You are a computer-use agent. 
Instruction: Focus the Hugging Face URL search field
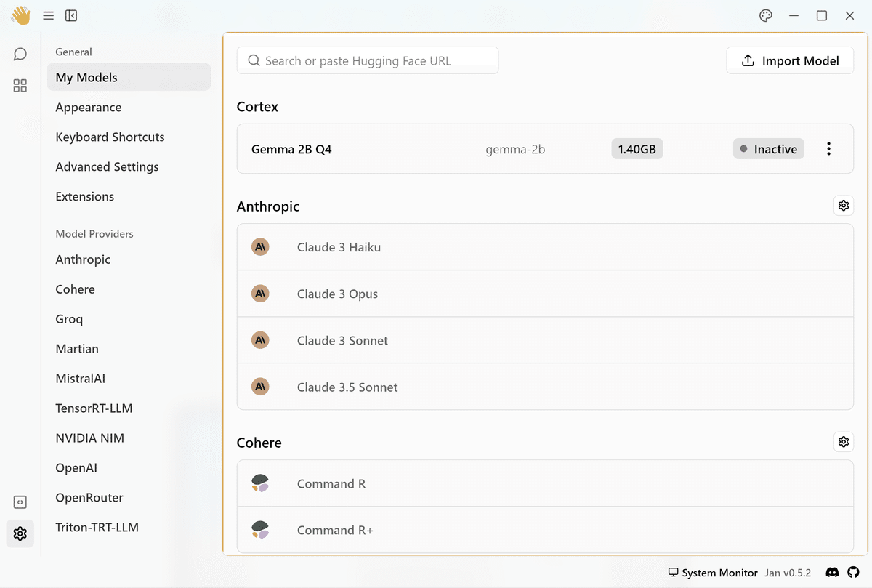[368, 60]
